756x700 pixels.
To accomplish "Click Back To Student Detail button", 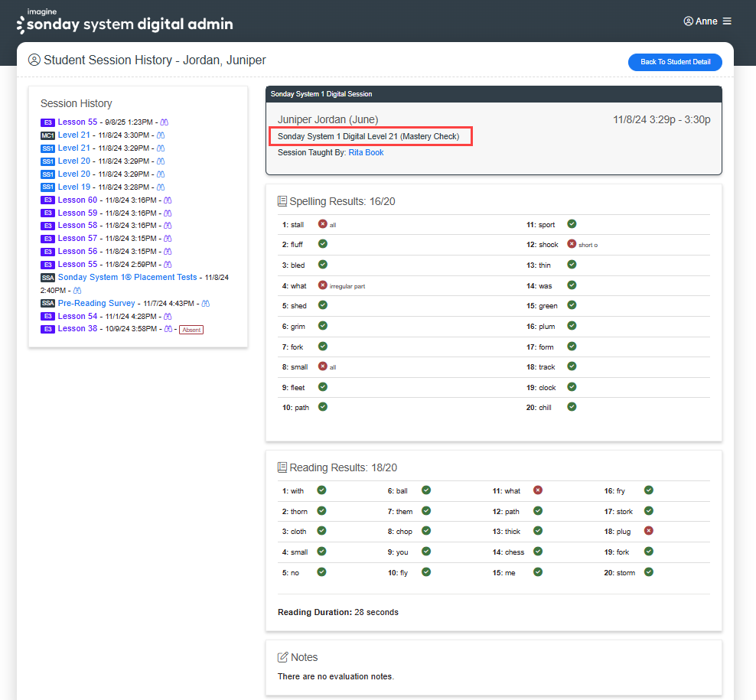I will pos(675,62).
